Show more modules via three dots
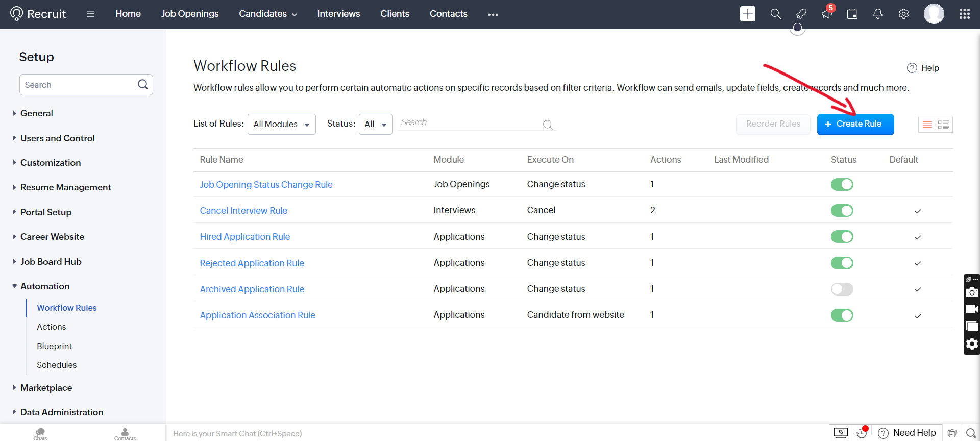Viewport: 980px width, 441px height. point(493,15)
